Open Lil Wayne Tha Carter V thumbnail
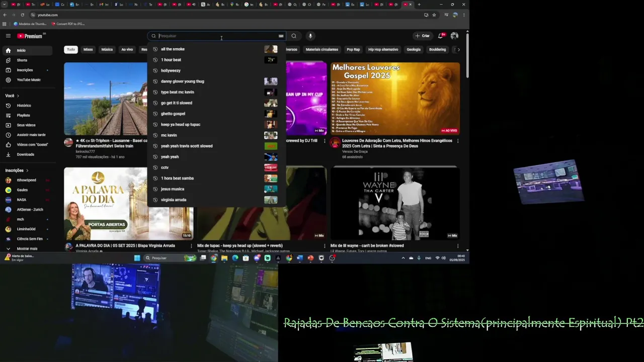Viewport: 644px width, 362px height. pyautogui.click(x=395, y=204)
